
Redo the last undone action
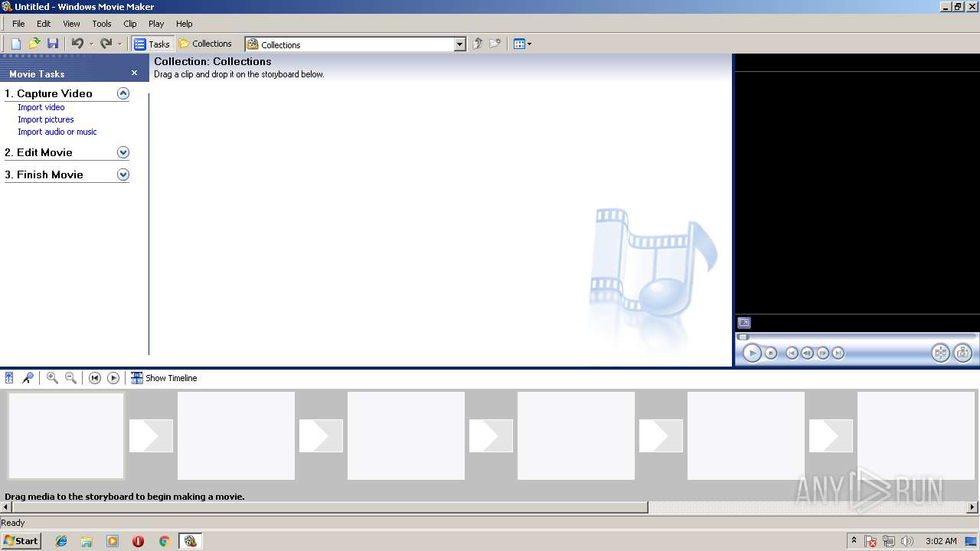106,44
